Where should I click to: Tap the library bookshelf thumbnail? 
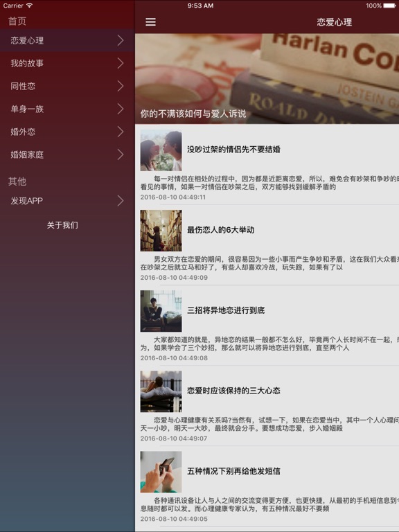click(x=161, y=231)
